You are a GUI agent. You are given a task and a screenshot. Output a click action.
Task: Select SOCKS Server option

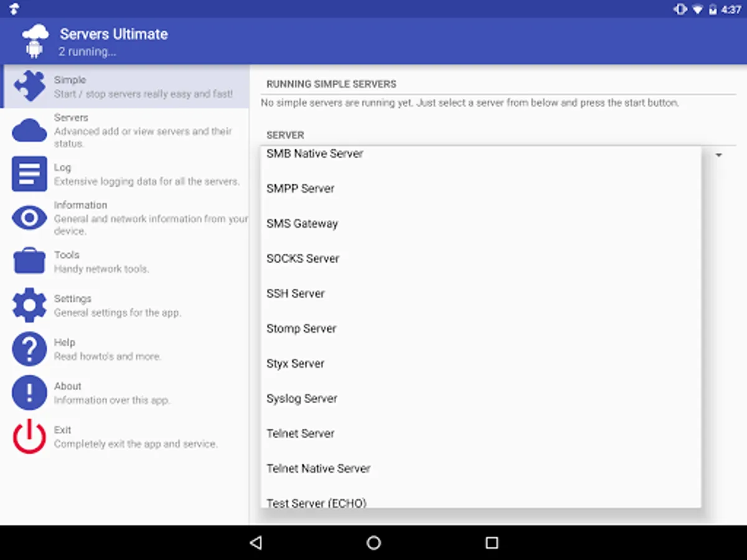(481, 258)
